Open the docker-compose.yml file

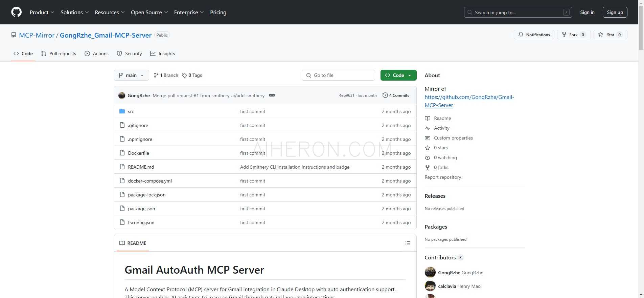click(x=150, y=181)
